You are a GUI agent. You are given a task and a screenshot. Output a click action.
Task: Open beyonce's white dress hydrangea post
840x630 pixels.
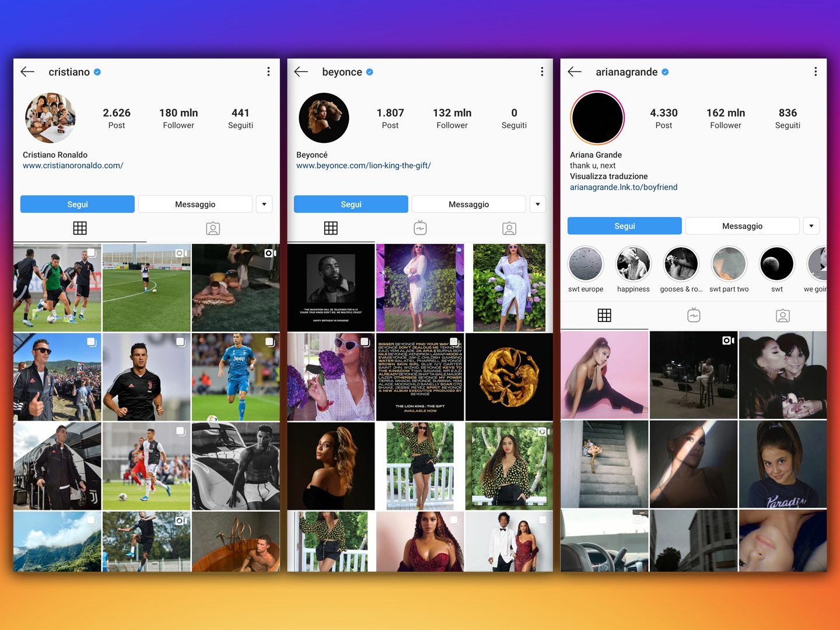pyautogui.click(x=509, y=288)
